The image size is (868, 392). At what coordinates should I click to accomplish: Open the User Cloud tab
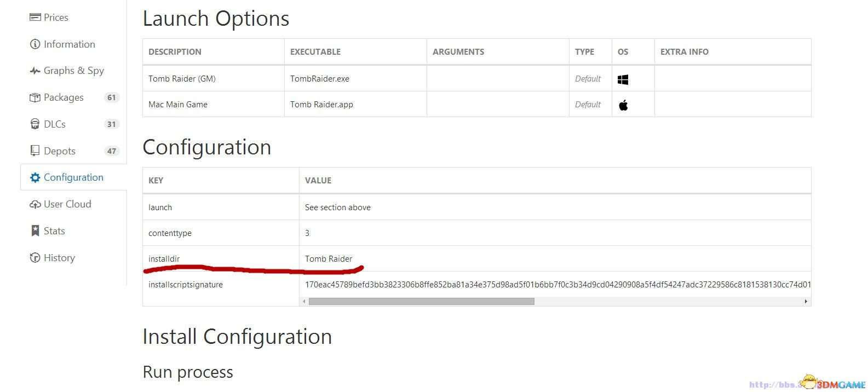click(73, 204)
